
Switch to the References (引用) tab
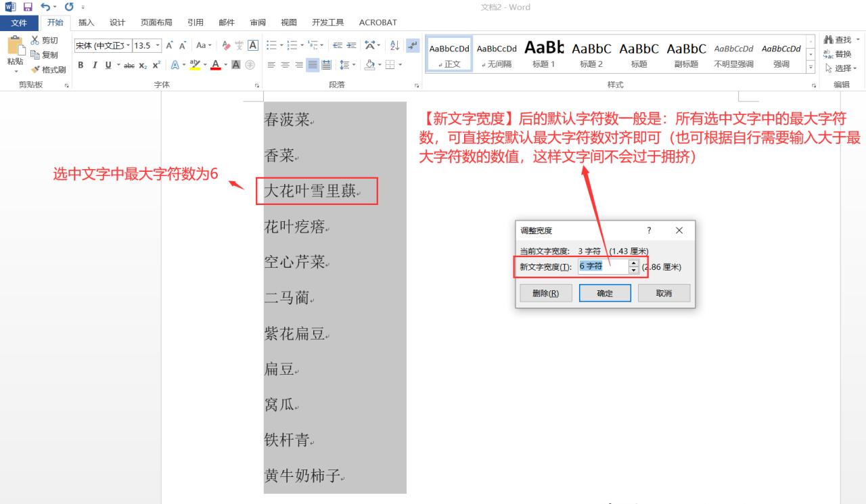pyautogui.click(x=195, y=22)
